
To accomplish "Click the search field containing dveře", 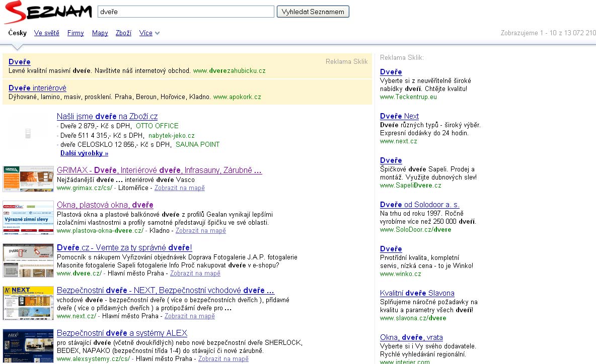I will pos(186,12).
